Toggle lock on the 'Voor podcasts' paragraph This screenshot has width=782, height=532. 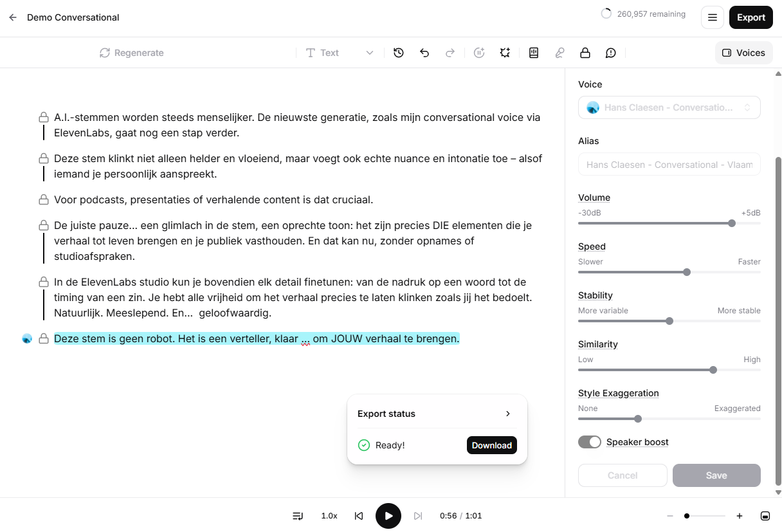coord(44,200)
